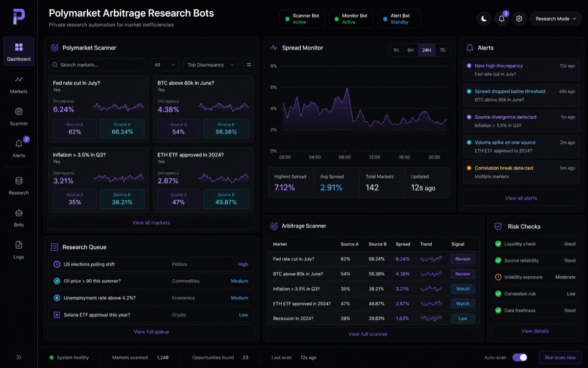Click Watch signal for Inflation row
The image size is (588, 368).
coord(463,289)
